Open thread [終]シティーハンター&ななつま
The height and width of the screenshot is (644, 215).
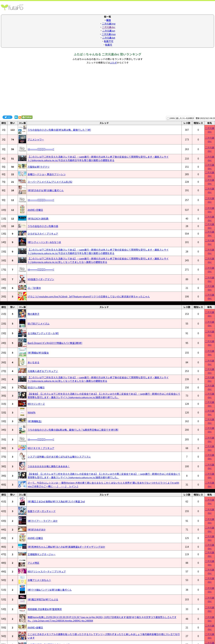(x=44, y=242)
